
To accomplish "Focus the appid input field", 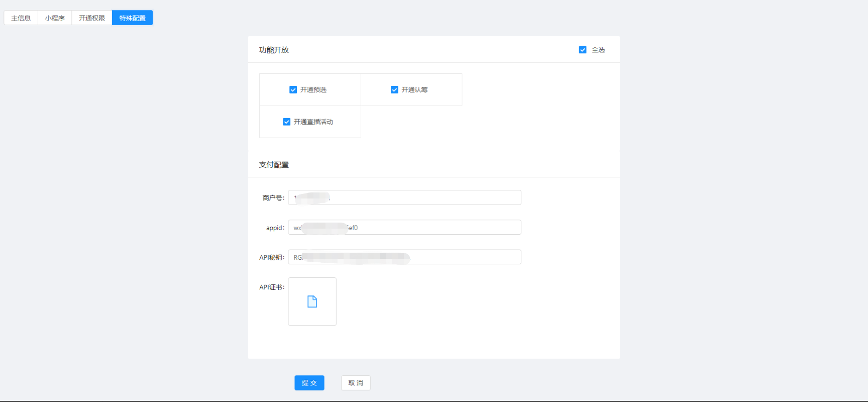I will click(404, 227).
